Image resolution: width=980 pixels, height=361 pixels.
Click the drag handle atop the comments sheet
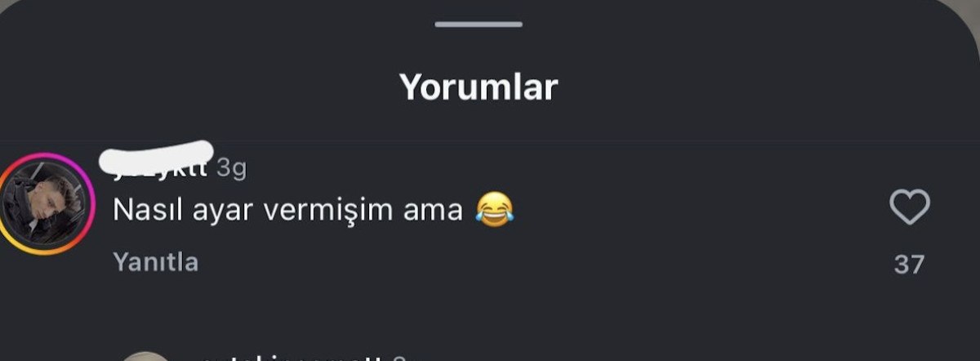click(479, 24)
